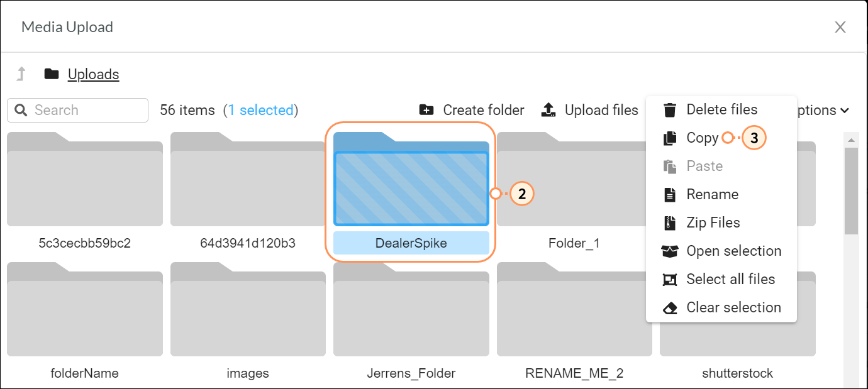Choose Zip Files menu entry
The image size is (868, 389).
click(713, 223)
